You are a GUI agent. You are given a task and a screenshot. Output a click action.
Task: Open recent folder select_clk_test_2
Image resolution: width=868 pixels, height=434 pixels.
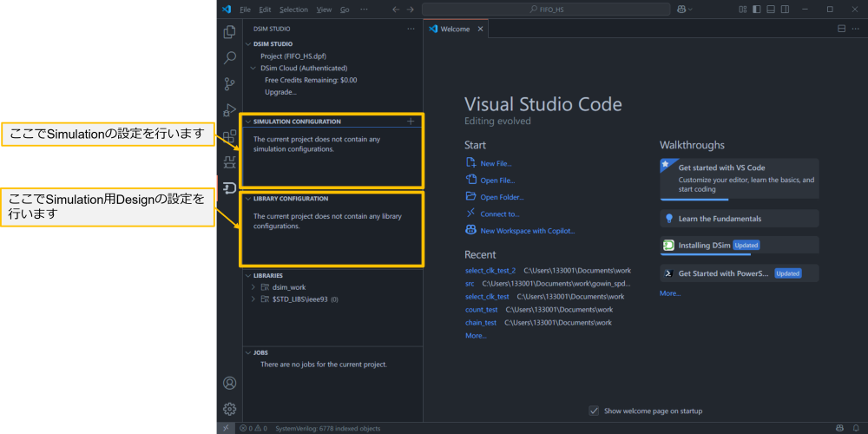(490, 271)
